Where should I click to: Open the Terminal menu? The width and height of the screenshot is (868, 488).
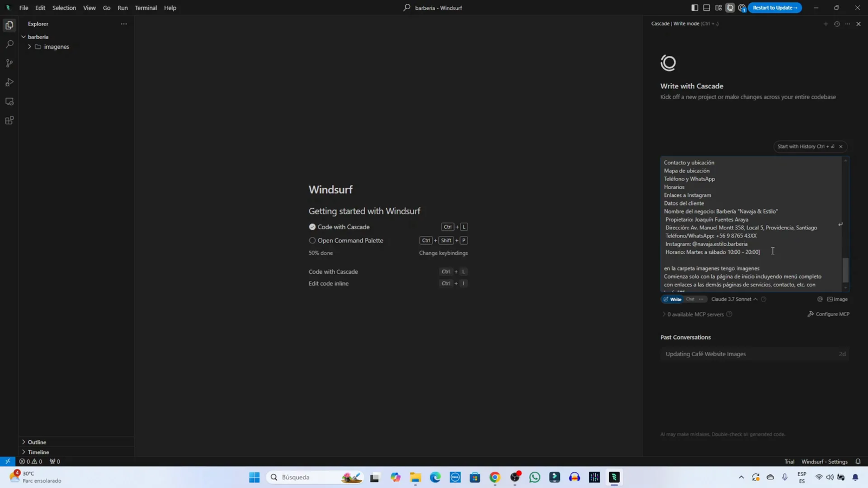pyautogui.click(x=145, y=8)
